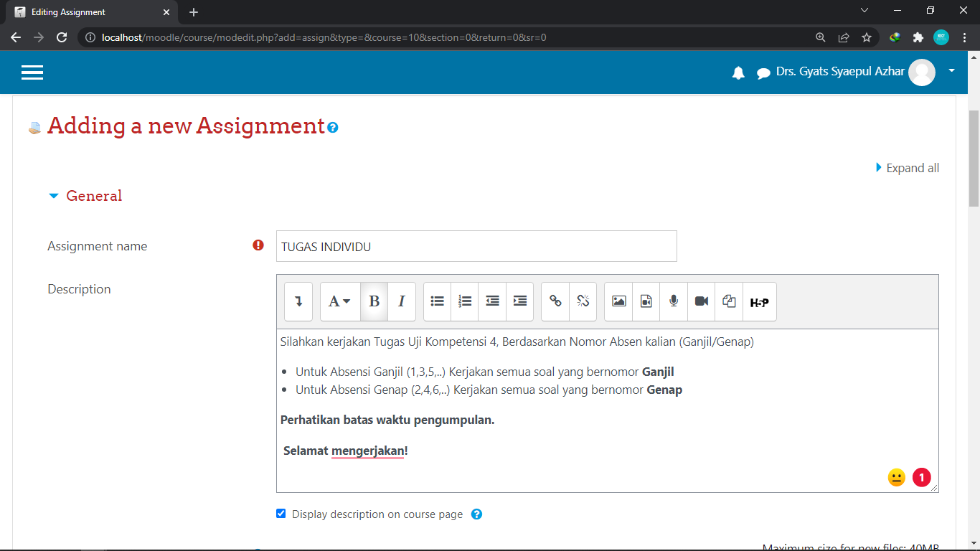Click Drs. Gyats Syaepul Azhar username
The height and width of the screenshot is (551, 980).
point(840,72)
